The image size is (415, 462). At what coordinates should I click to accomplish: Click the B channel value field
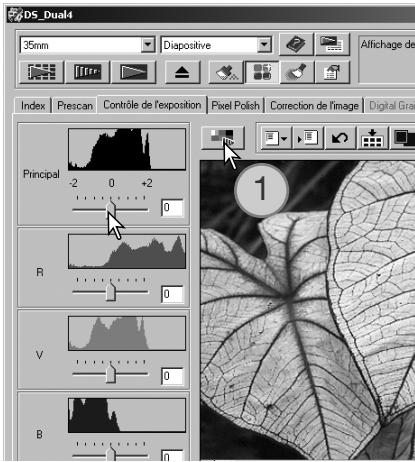coord(172,456)
